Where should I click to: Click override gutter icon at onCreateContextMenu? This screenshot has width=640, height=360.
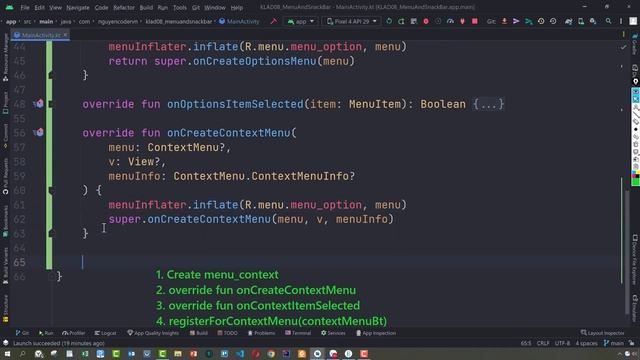tap(39, 132)
